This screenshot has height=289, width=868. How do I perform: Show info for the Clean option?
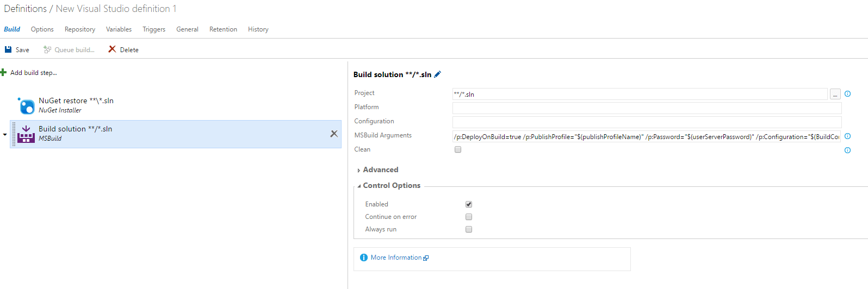point(847,150)
